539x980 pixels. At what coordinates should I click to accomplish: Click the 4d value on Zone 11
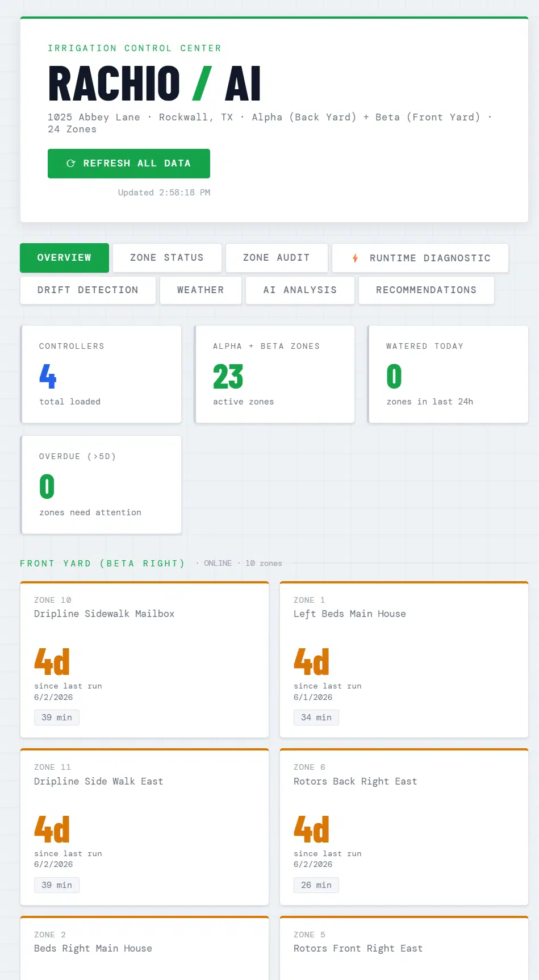click(52, 829)
